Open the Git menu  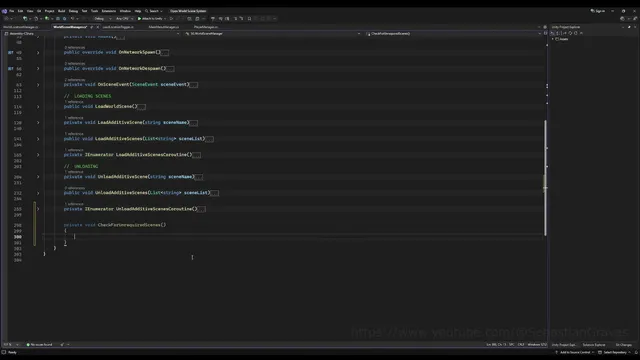tap(39, 11)
